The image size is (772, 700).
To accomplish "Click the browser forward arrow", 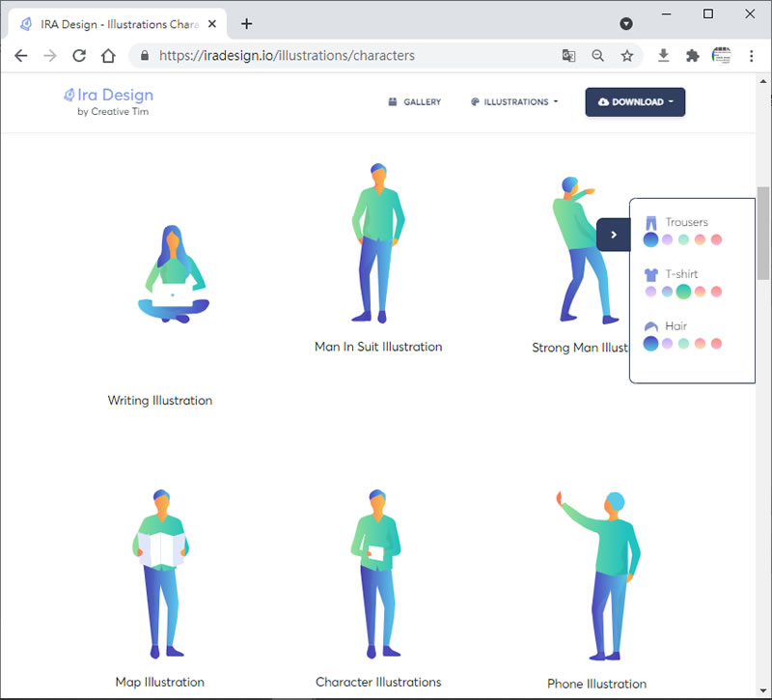I will pos(50,56).
